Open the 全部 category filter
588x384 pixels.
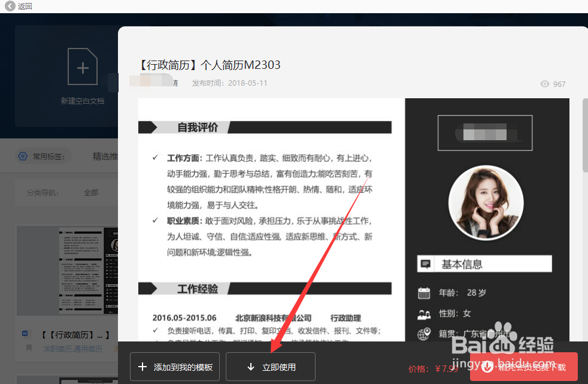pyautogui.click(x=91, y=192)
